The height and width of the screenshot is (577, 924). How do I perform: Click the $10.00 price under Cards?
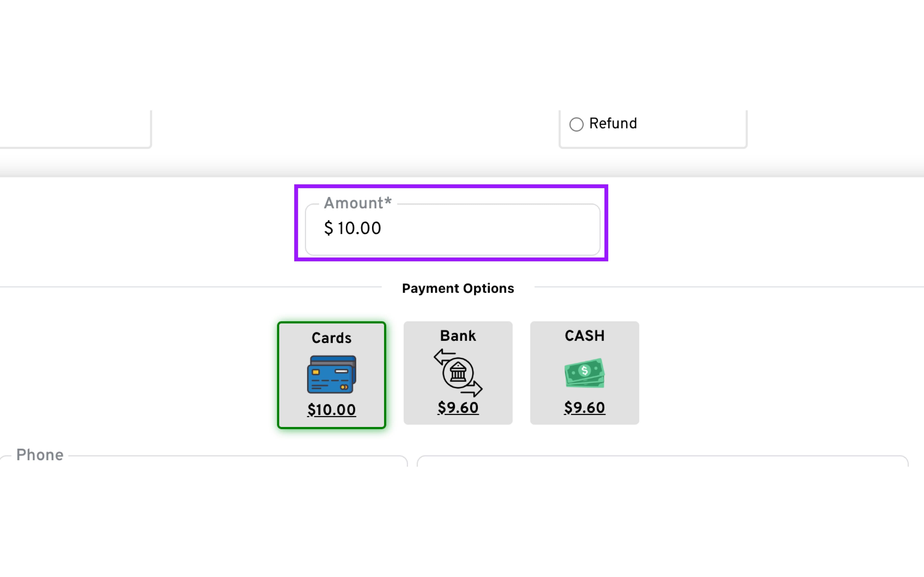331,410
